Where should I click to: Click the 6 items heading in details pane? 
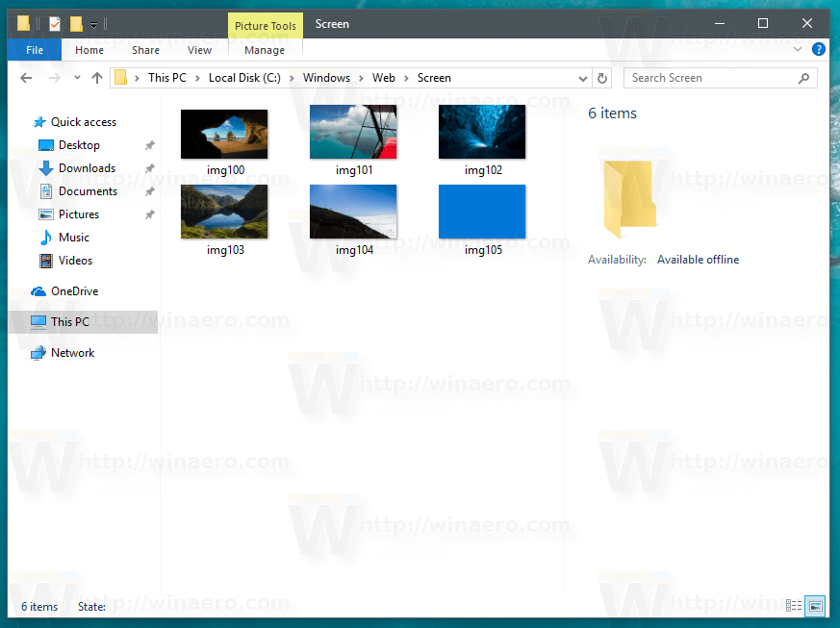(612, 113)
